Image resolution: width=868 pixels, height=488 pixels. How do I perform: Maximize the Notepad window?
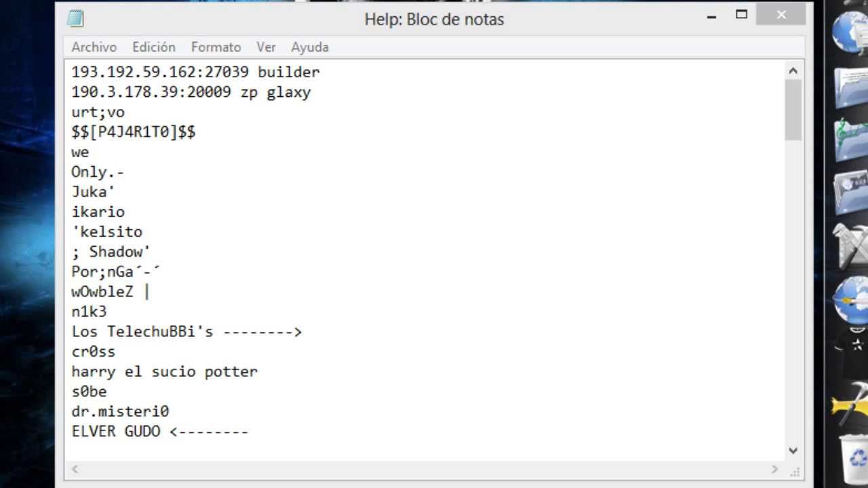741,15
